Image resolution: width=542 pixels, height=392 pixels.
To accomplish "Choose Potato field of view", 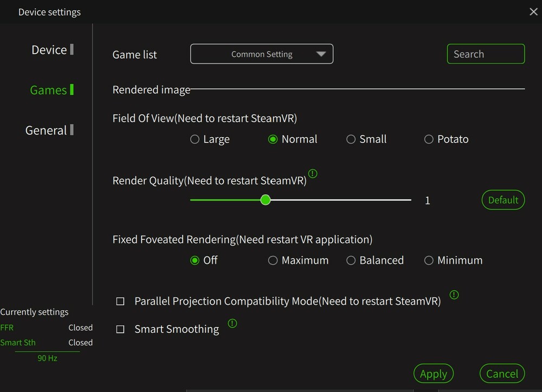I will 429,139.
